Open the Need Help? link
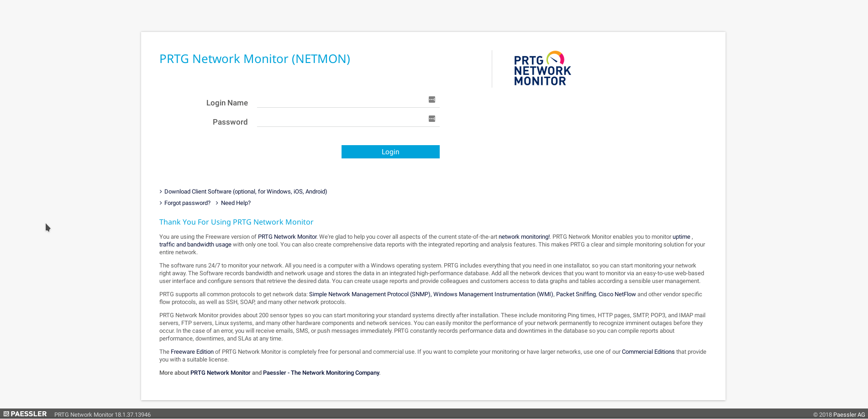Image resolution: width=868 pixels, height=419 pixels. click(x=236, y=203)
